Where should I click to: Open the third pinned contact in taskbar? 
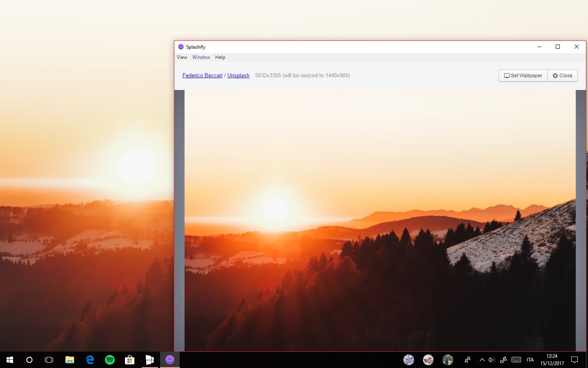tap(448, 360)
